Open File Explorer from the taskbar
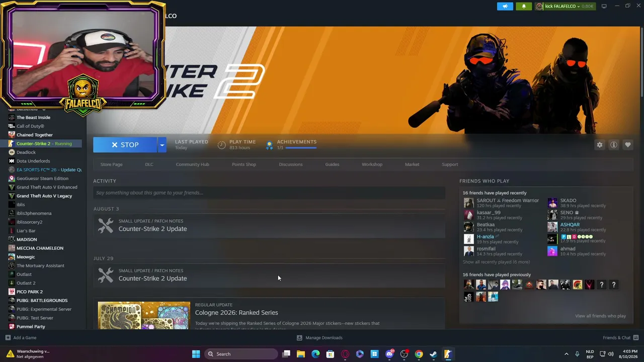Image resolution: width=644 pixels, height=362 pixels. pos(301,354)
